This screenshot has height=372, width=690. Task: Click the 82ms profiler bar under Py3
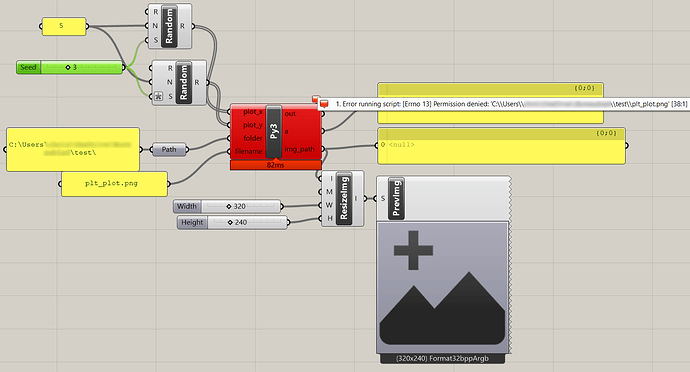pyautogui.click(x=275, y=165)
